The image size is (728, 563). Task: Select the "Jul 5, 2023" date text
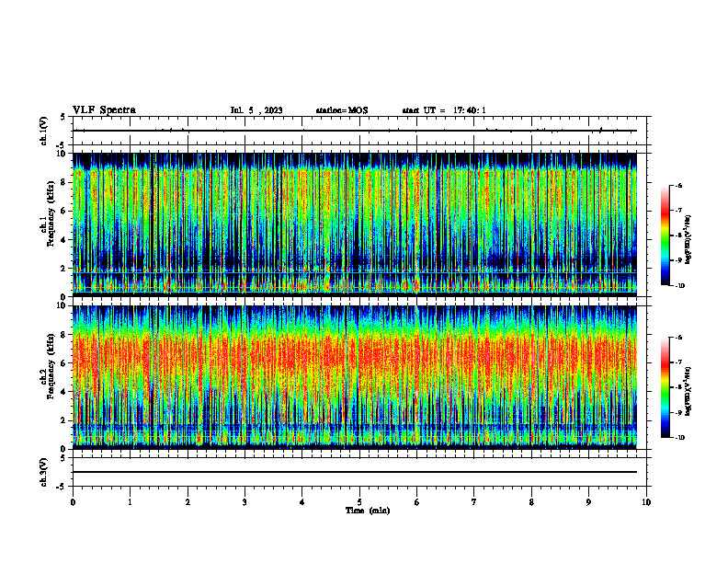pos(256,110)
